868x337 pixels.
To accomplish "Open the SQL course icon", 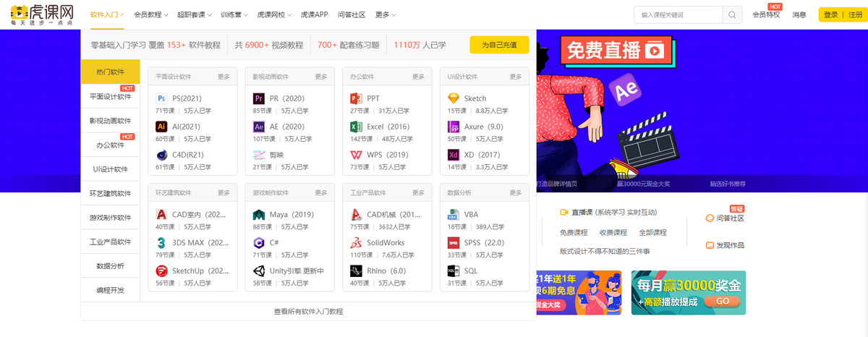I will [453, 271].
